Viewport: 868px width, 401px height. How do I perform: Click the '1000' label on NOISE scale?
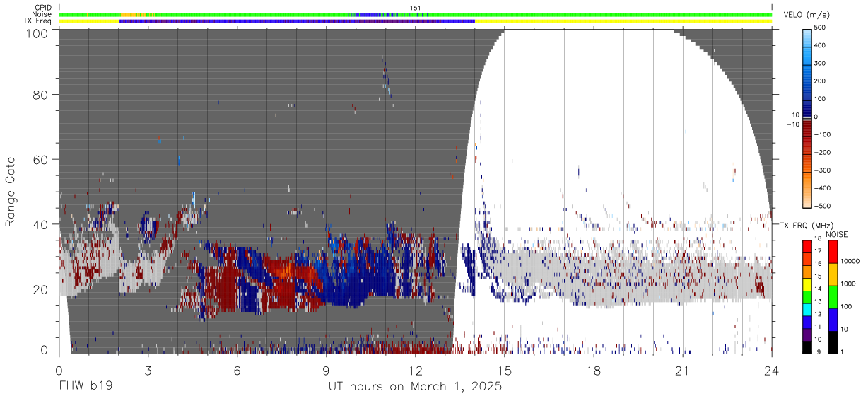pyautogui.click(x=849, y=284)
